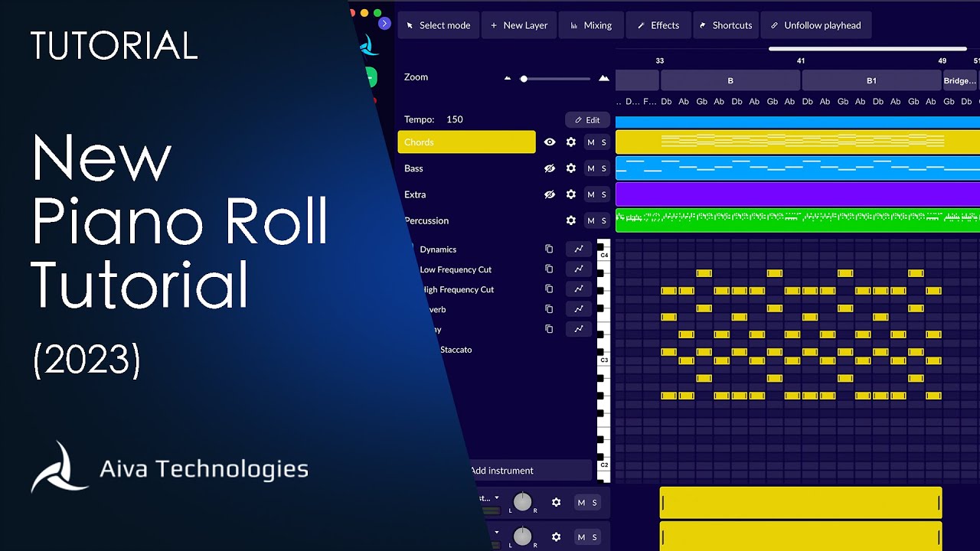Screen dimensions: 980x551
Task: Open the Dynamics automation curve editor
Action: [579, 249]
